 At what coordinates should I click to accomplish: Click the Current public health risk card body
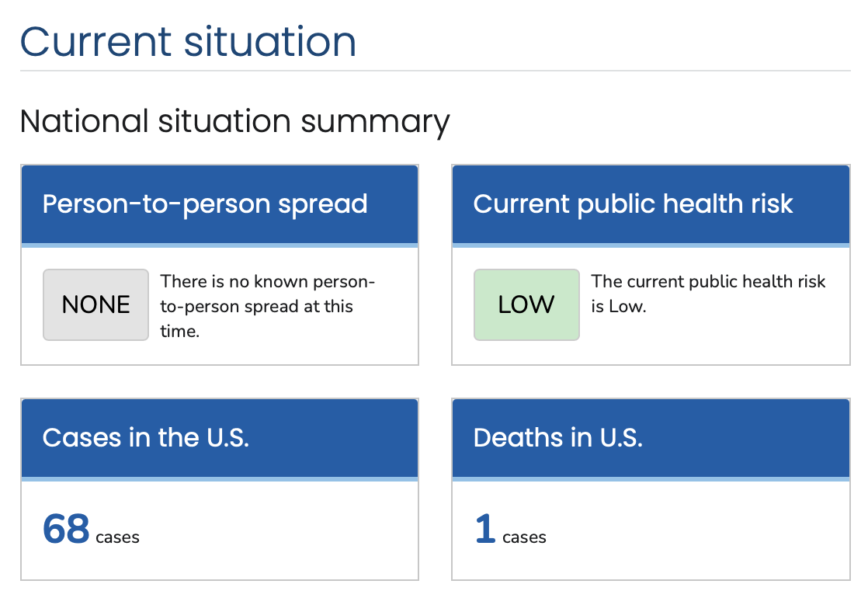[x=651, y=306]
